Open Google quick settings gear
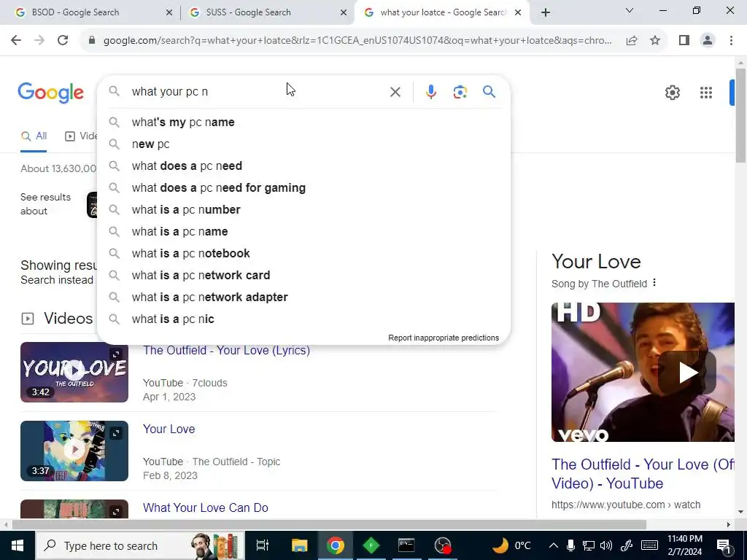The image size is (747, 560). click(672, 93)
